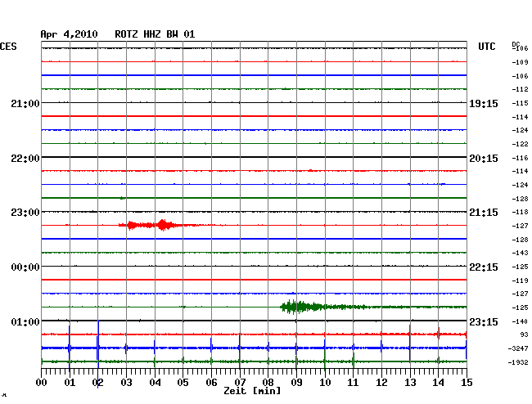Click the DC offset value "-116"
This screenshot has width=532, height=404.
[x=520, y=158]
